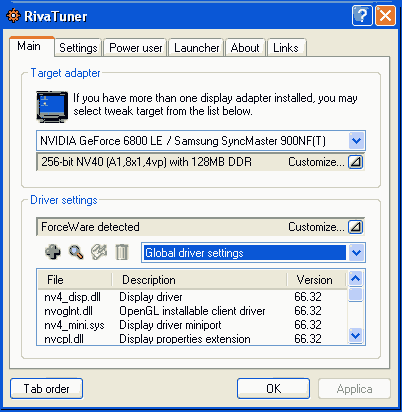This screenshot has height=412, width=402.
Task: Click the edit profile icon beside trash
Action: coord(99,252)
